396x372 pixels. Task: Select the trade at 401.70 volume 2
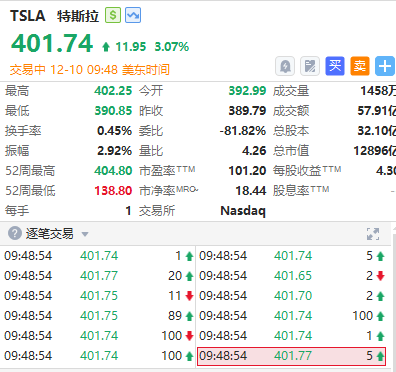point(292,296)
